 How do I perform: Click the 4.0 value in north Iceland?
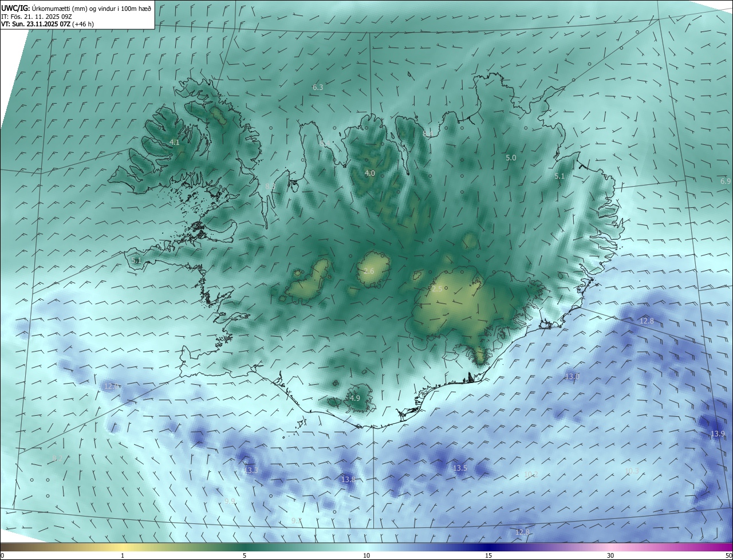pyautogui.click(x=370, y=173)
